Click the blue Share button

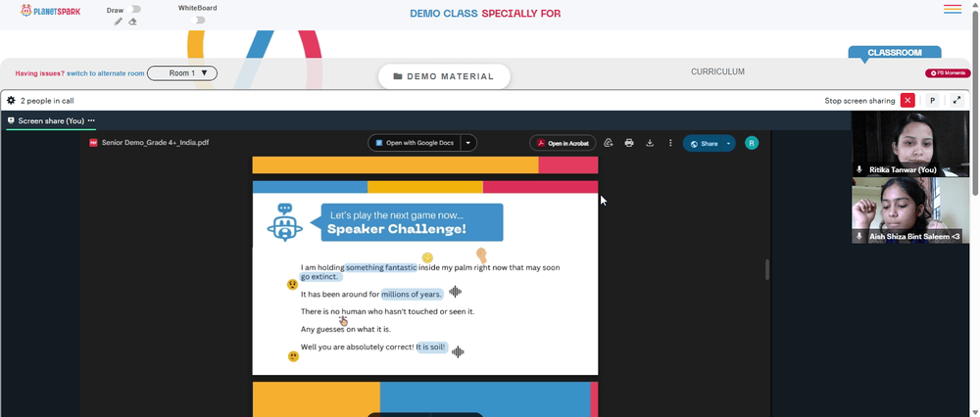coord(703,143)
